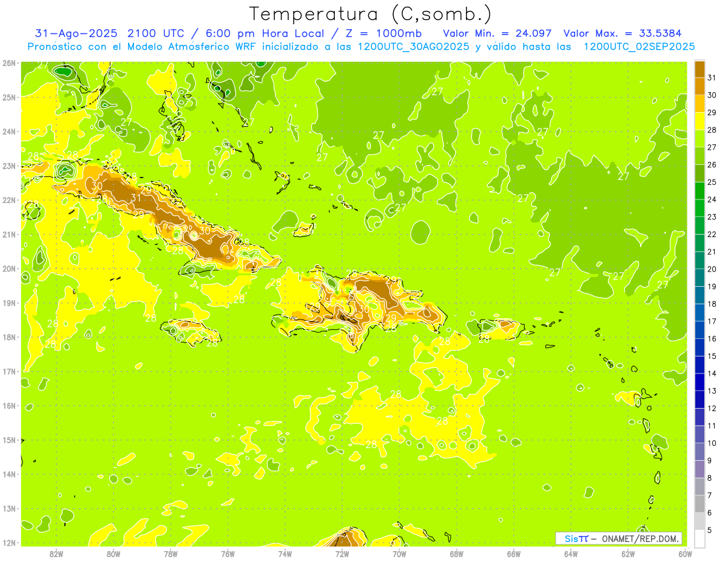Click legend value 24
Viewport: 728px width, 562px height.
[x=712, y=199]
